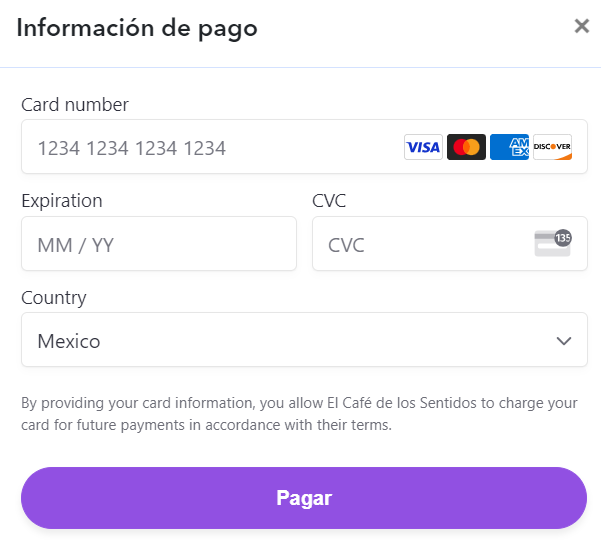Click the card authorization terms text
This screenshot has width=601, height=546.
point(299,414)
